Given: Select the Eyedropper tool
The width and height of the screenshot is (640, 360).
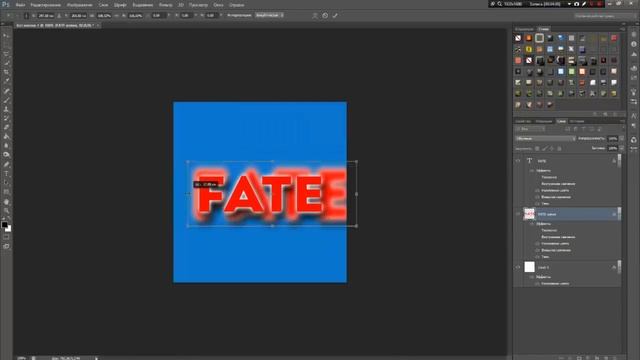Looking at the screenshot, I should point(6,81).
